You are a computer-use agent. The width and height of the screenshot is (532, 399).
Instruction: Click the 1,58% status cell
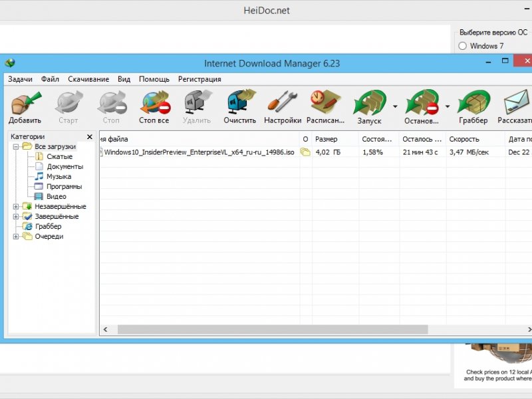point(373,152)
